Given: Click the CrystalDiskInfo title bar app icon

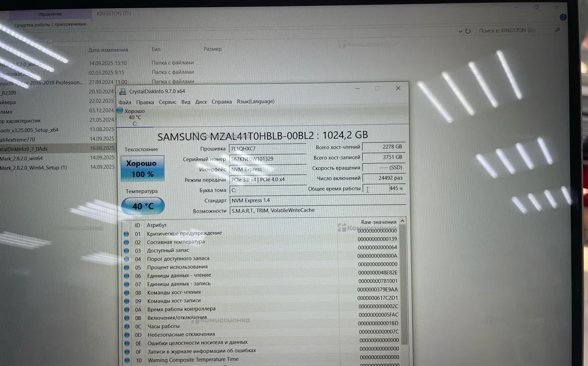Looking at the screenshot, I should point(123,91).
